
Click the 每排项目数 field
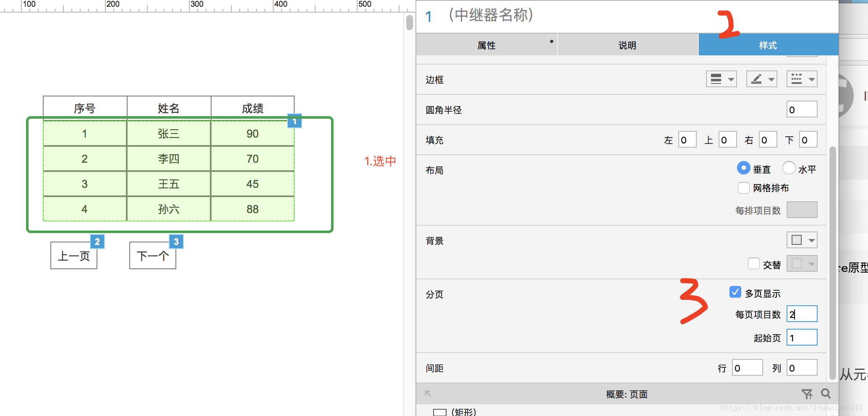802,210
